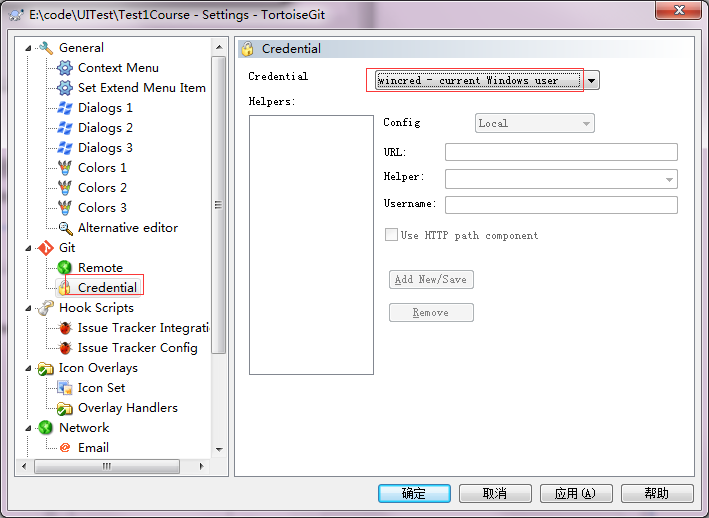Click the Email at-sign icon
The width and height of the screenshot is (709, 518).
click(x=65, y=447)
